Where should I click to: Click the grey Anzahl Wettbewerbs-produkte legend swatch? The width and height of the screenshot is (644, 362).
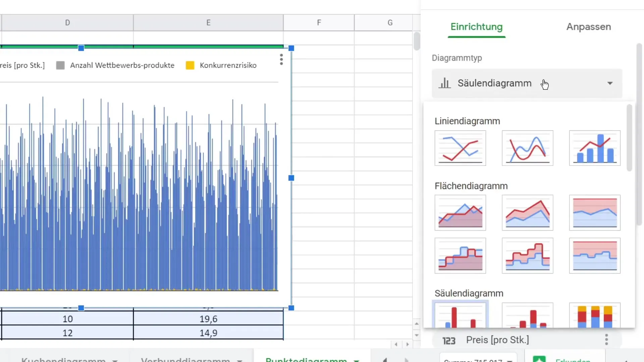coord(60,65)
